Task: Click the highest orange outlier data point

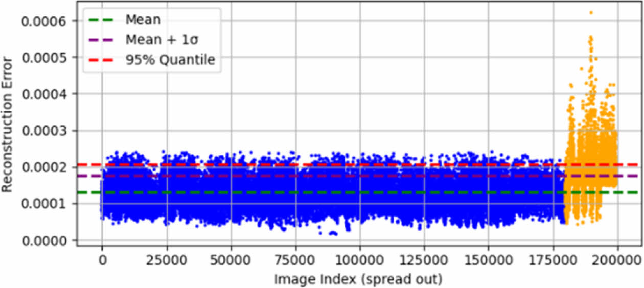Action: (x=591, y=12)
